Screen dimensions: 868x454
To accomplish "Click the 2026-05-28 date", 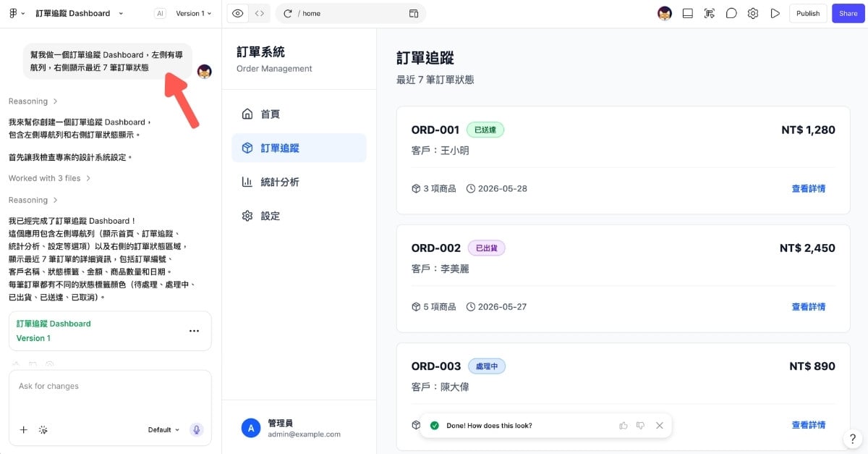I will [502, 188].
